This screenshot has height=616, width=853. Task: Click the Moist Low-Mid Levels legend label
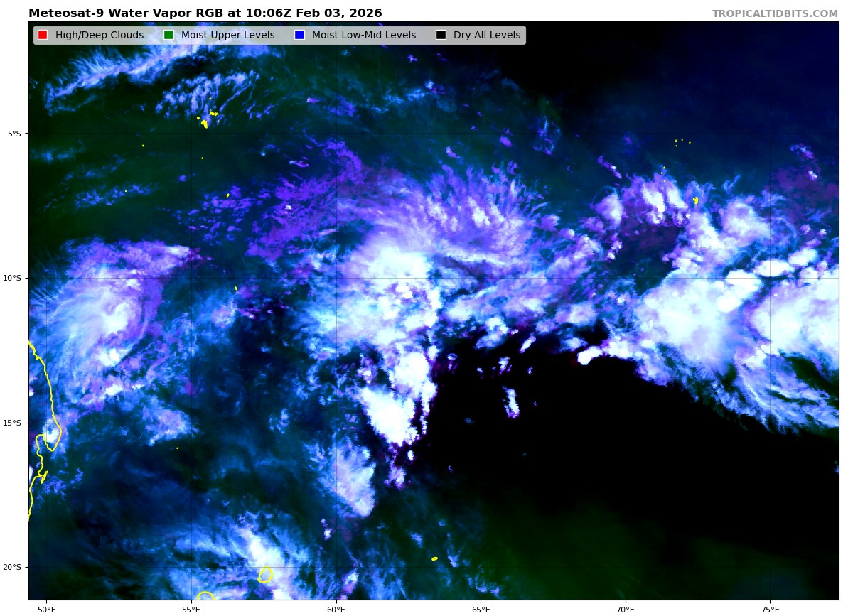(x=363, y=36)
